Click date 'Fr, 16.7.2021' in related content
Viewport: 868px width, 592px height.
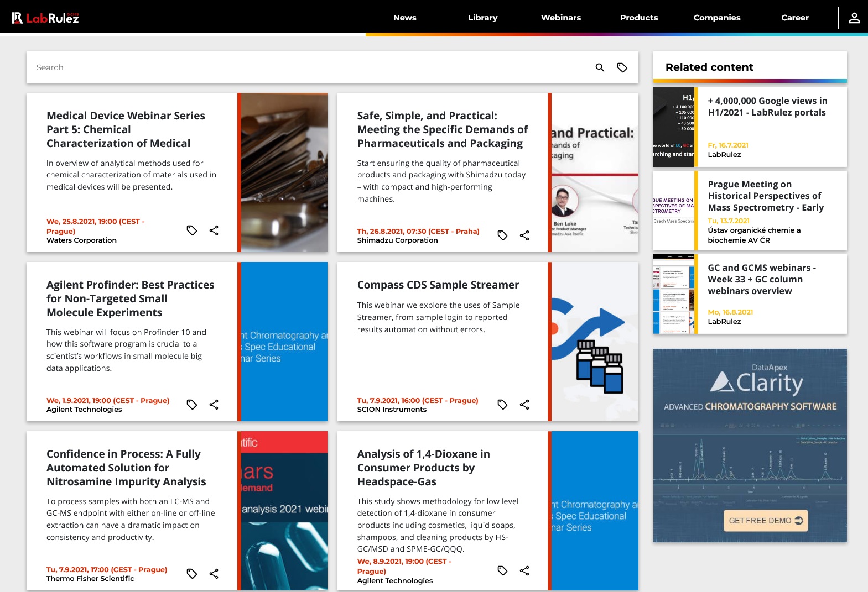click(x=728, y=145)
